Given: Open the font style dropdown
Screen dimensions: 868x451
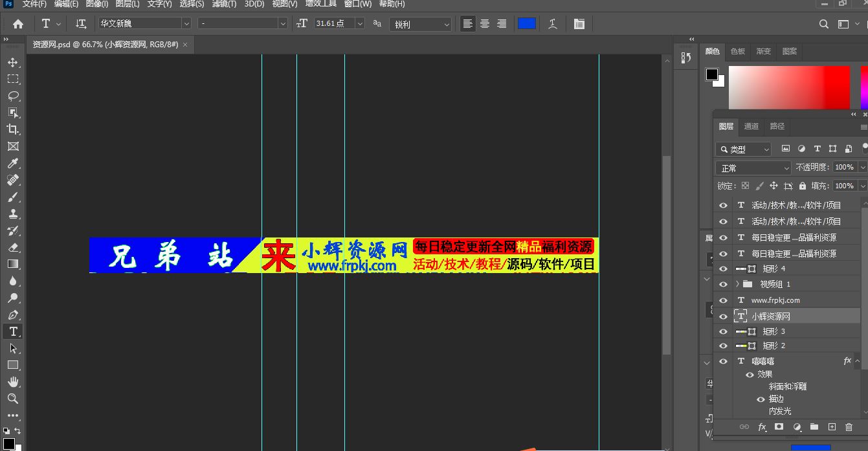Looking at the screenshot, I should pos(283,23).
